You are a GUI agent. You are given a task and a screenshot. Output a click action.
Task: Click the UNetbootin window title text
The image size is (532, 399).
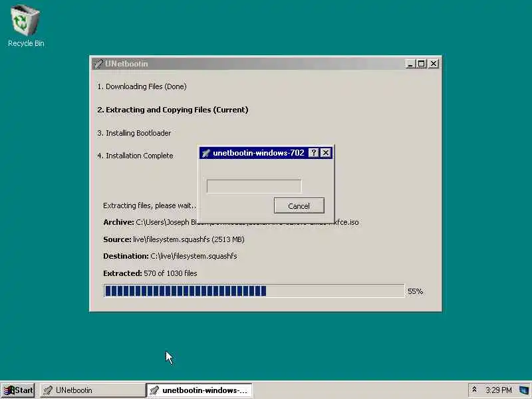126,64
